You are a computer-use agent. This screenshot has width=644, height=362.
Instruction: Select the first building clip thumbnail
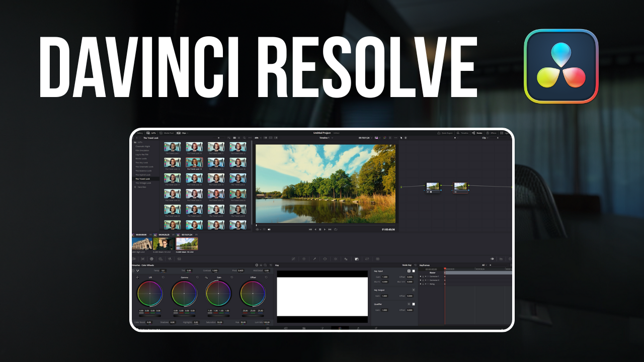(x=142, y=244)
